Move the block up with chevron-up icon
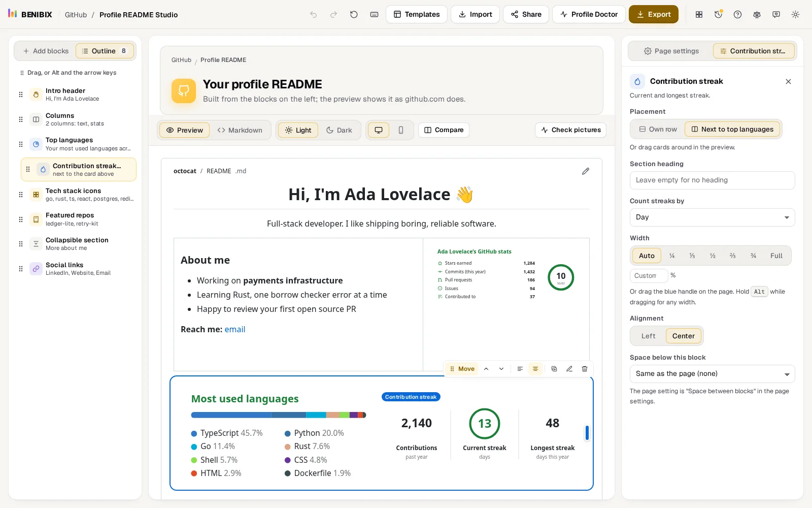812x508 pixels. (x=486, y=369)
